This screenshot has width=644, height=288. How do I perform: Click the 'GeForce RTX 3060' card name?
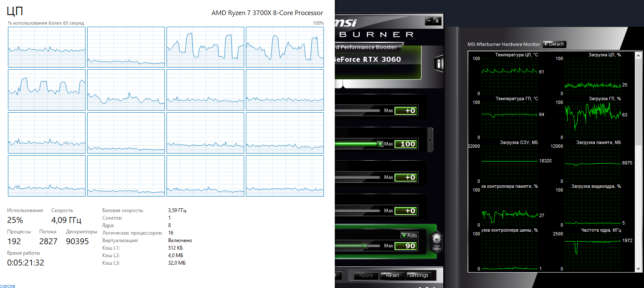point(368,59)
